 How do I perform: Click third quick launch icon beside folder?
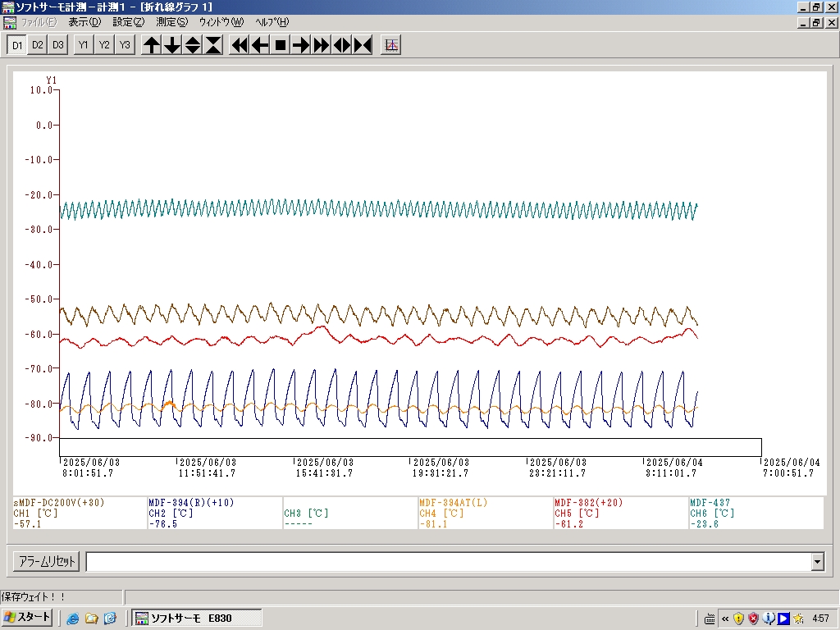coord(110,619)
